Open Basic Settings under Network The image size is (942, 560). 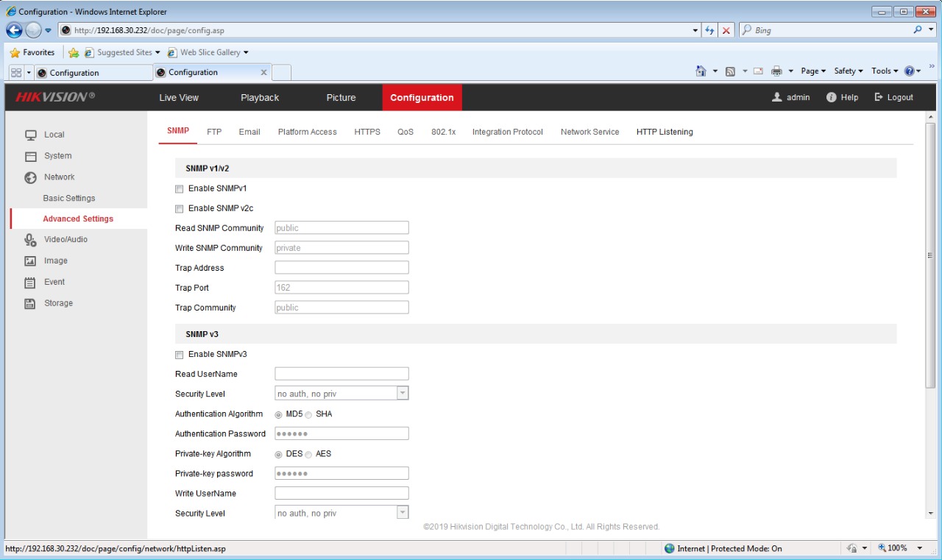point(69,199)
